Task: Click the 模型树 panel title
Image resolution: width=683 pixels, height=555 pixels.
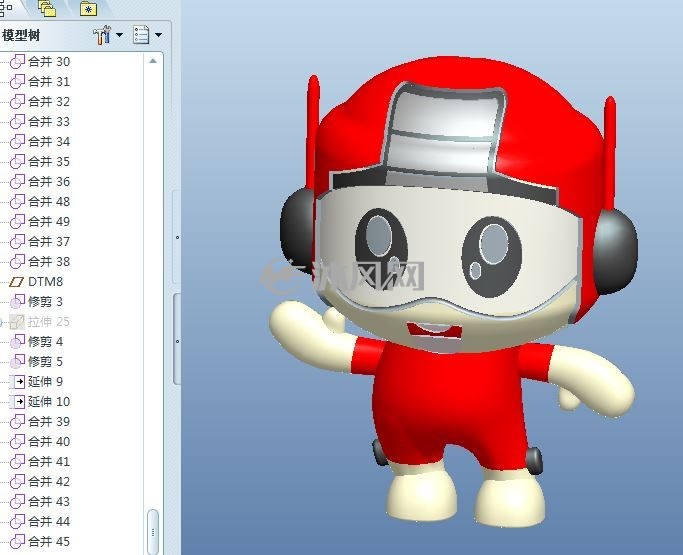Action: point(21,35)
